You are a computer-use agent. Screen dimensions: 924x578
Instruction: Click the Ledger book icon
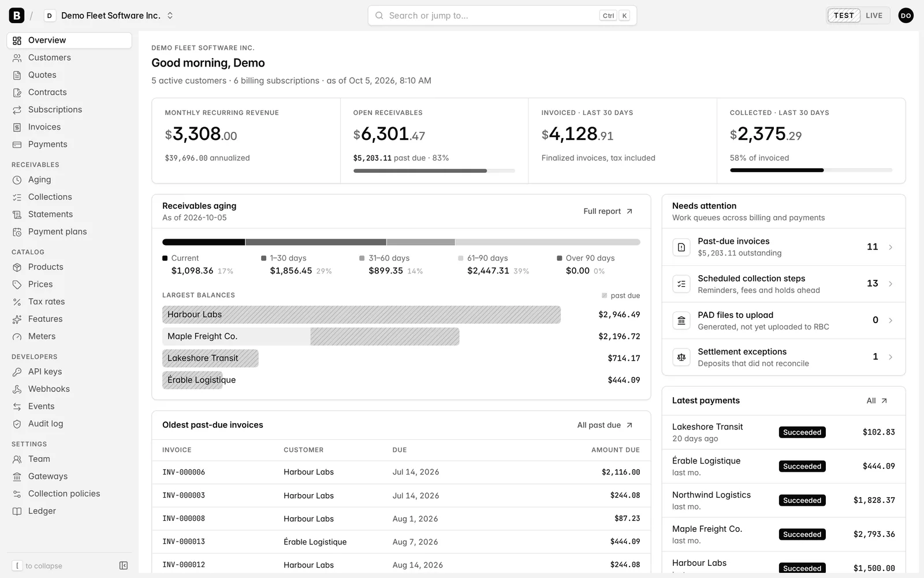[x=17, y=511]
